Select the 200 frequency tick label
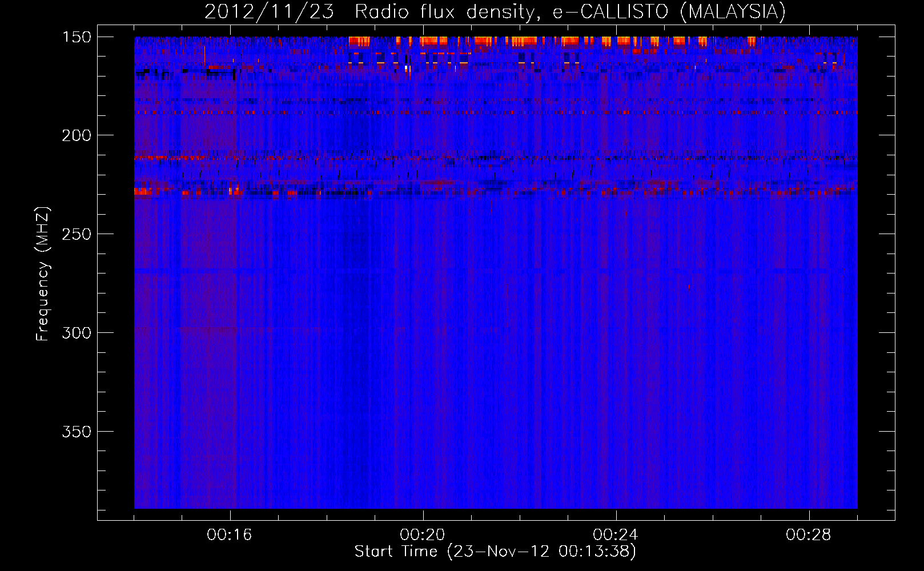This screenshot has width=924, height=571. point(77,135)
